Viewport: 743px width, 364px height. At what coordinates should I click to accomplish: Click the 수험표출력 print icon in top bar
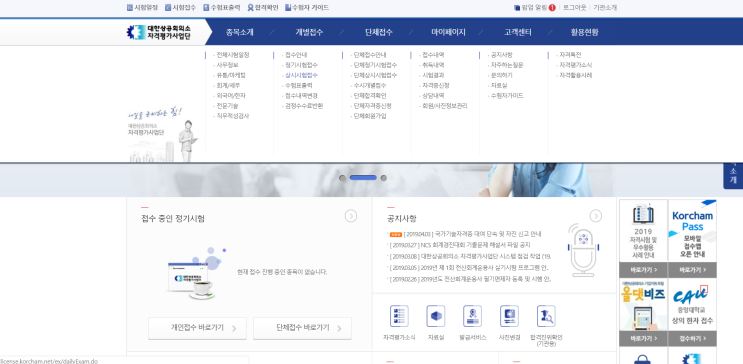coord(206,8)
